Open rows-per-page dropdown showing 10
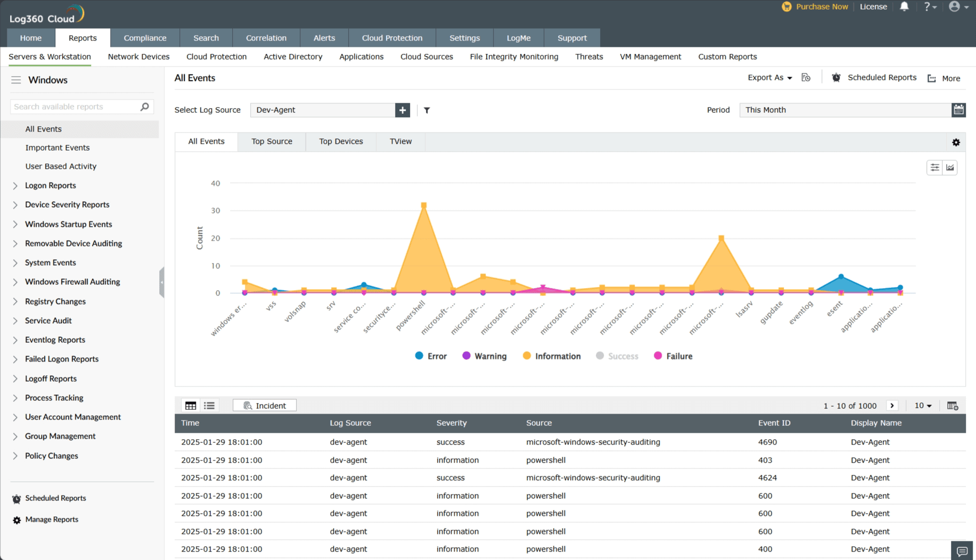The width and height of the screenshot is (976, 560). coord(923,406)
